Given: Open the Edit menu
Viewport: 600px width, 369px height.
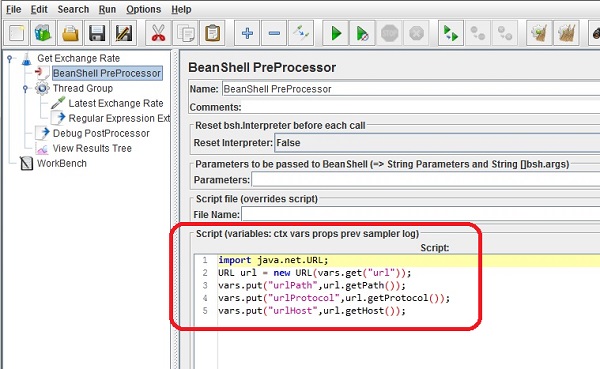Looking at the screenshot, I should [39, 9].
